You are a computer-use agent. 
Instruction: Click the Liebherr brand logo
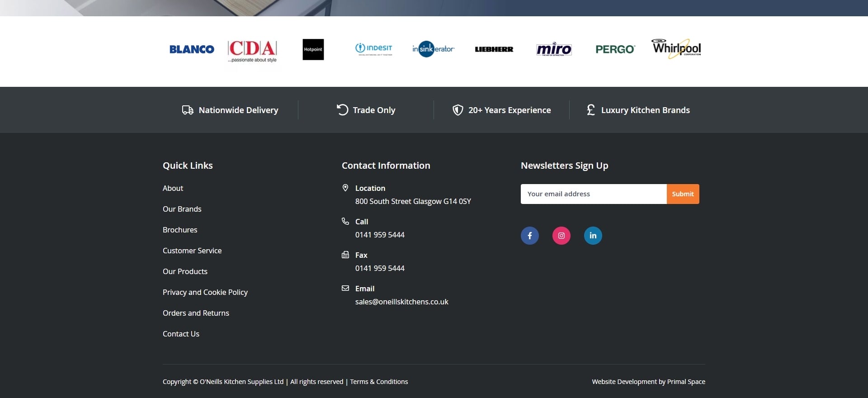494,49
